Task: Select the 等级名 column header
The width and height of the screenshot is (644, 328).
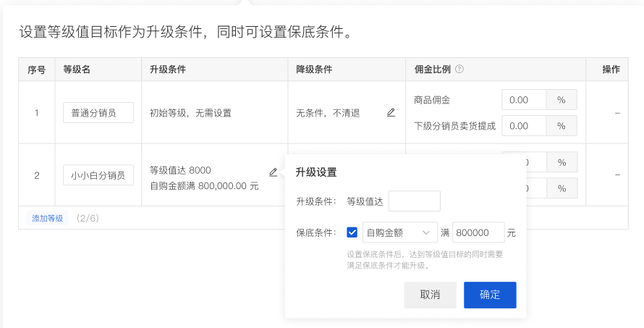Action: pyautogui.click(x=77, y=70)
